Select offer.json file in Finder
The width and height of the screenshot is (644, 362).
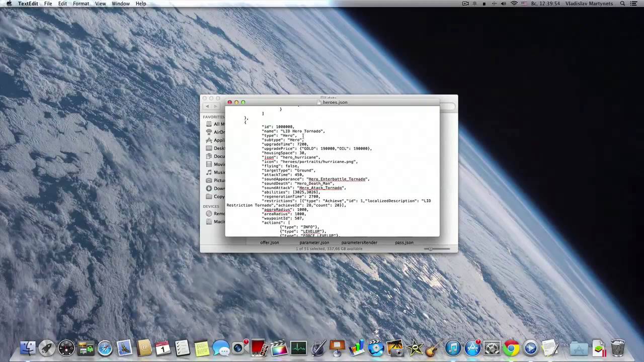(x=269, y=243)
